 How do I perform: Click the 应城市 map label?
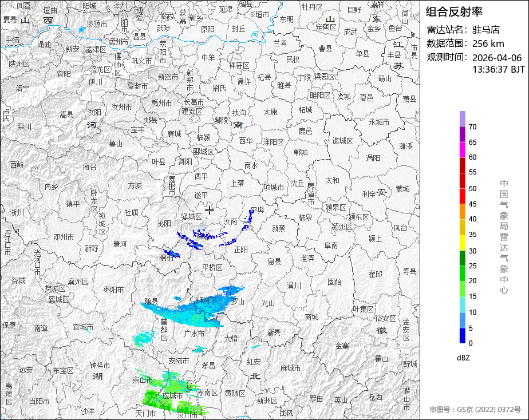[x=172, y=395]
